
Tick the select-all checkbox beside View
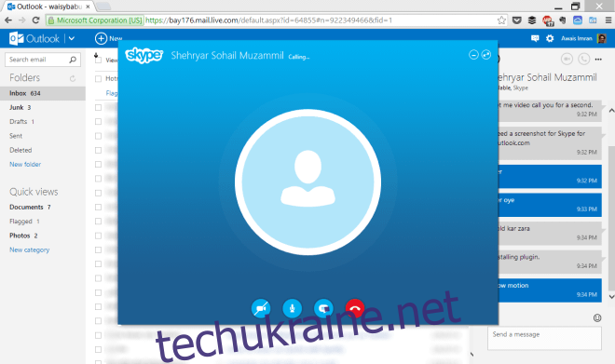98,60
